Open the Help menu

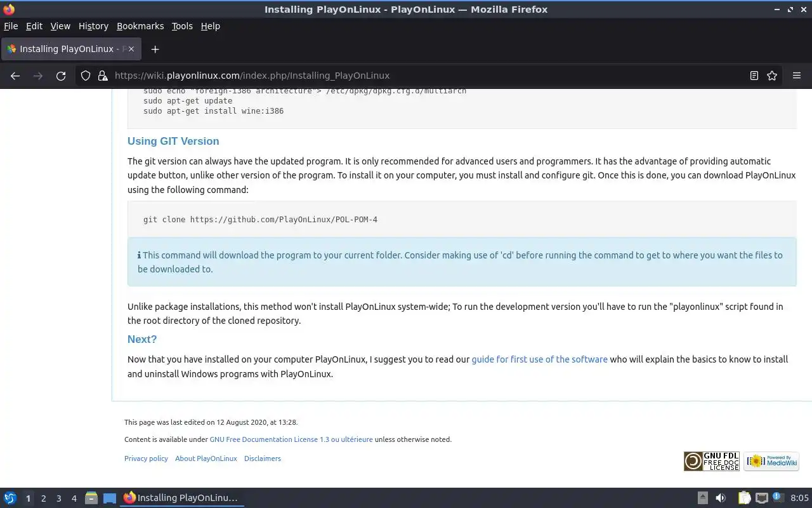210,26
